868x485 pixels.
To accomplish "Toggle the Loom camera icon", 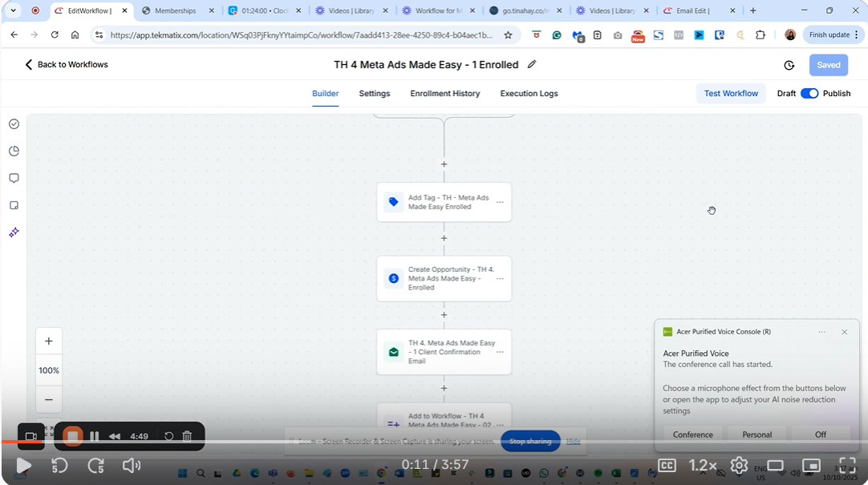I will click(x=31, y=436).
